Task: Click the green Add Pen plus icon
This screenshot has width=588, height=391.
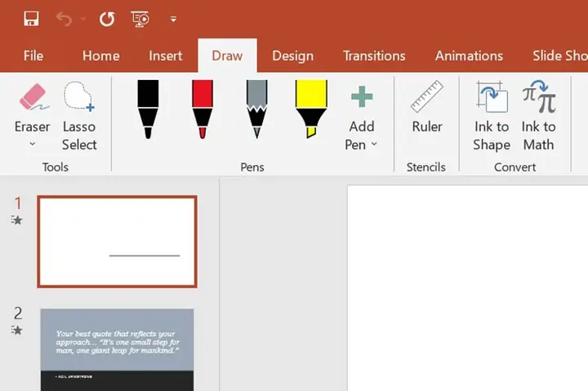Action: pos(362,96)
